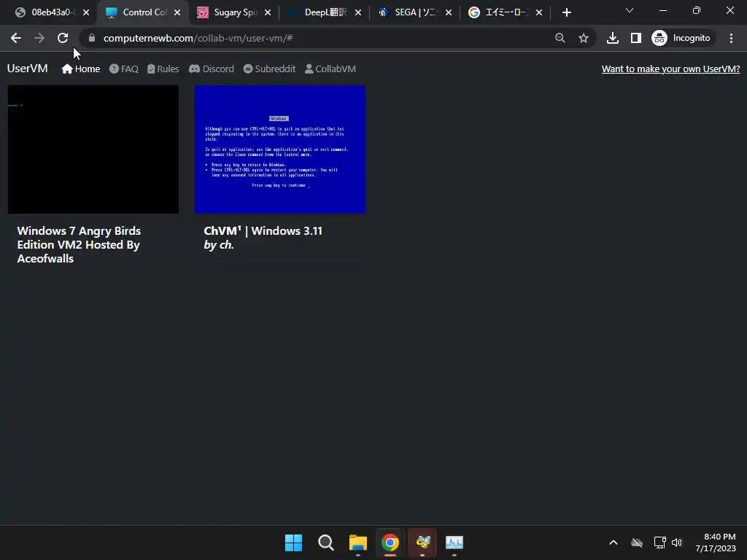Click the Windows 7 Angry Birds Edition title

click(x=79, y=245)
